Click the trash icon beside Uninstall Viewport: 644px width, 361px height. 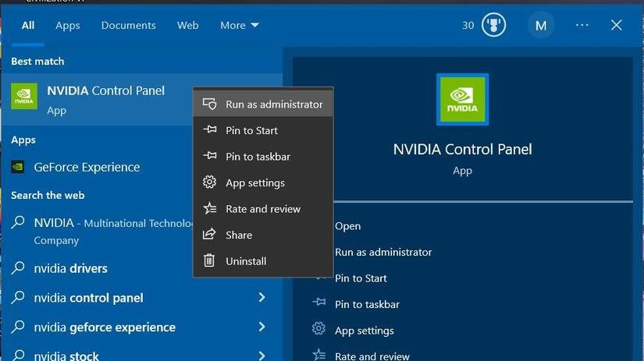click(209, 261)
